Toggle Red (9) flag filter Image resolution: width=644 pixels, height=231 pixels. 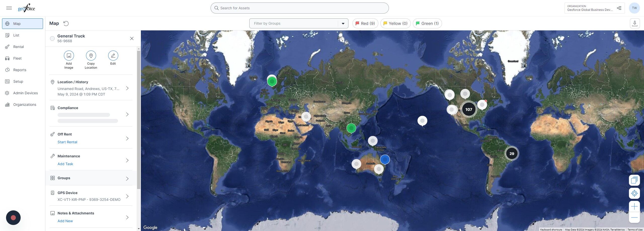coord(365,23)
